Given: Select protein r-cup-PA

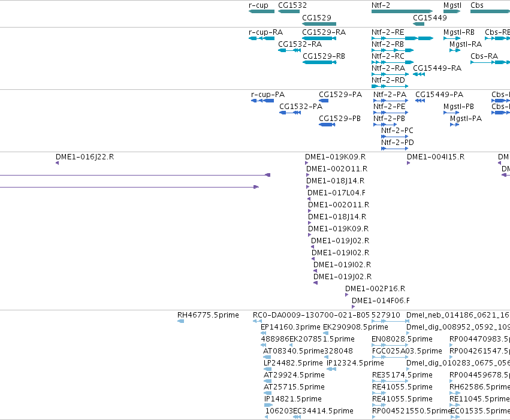Looking at the screenshot, I should 268,95.
